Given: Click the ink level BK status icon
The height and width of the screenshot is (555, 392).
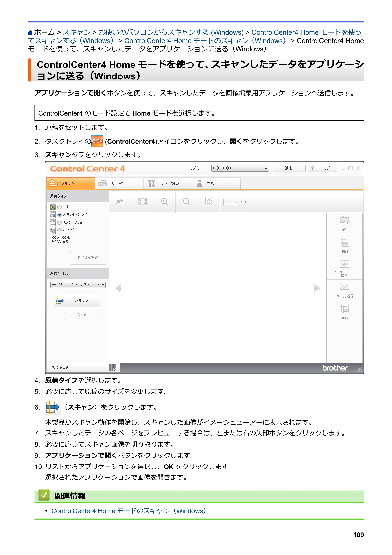Looking at the screenshot, I should (x=113, y=368).
